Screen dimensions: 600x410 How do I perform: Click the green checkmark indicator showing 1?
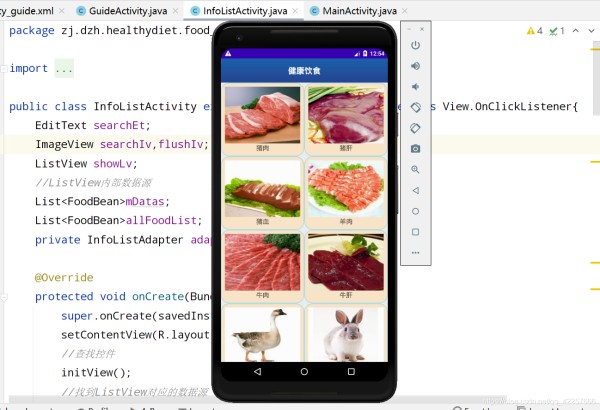[557, 31]
